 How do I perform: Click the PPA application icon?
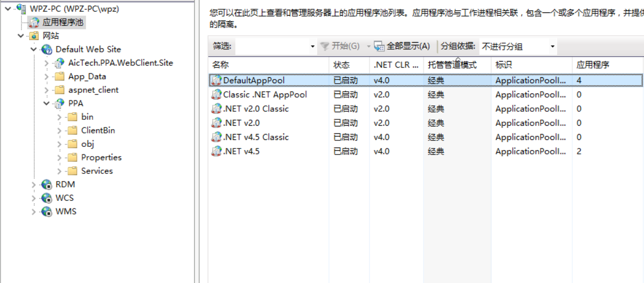click(x=59, y=104)
